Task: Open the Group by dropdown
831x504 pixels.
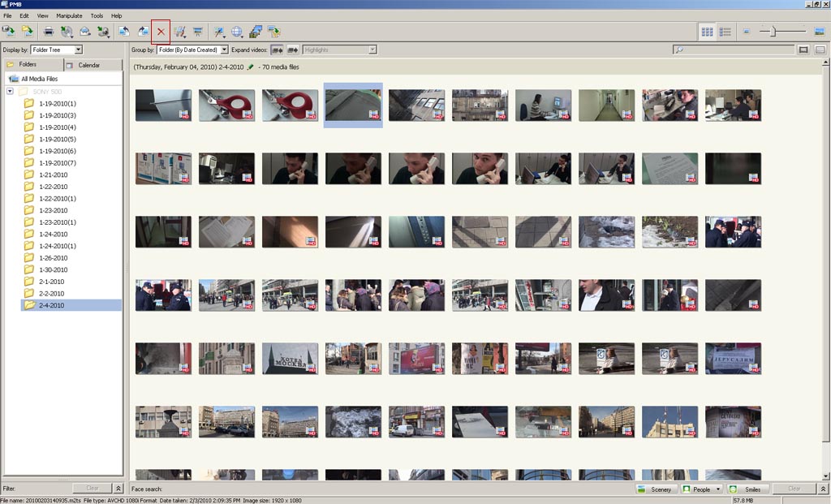Action: tap(192, 50)
